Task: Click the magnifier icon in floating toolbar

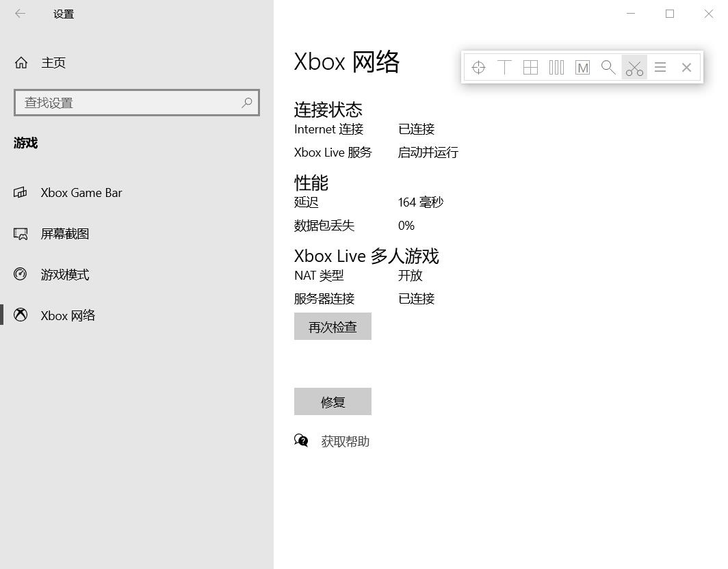Action: [608, 67]
